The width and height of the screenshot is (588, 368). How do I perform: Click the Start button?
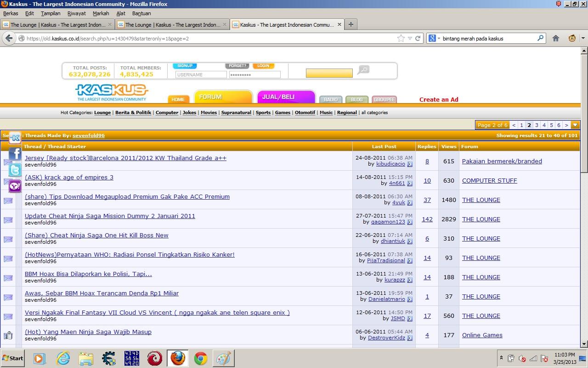coord(13,358)
